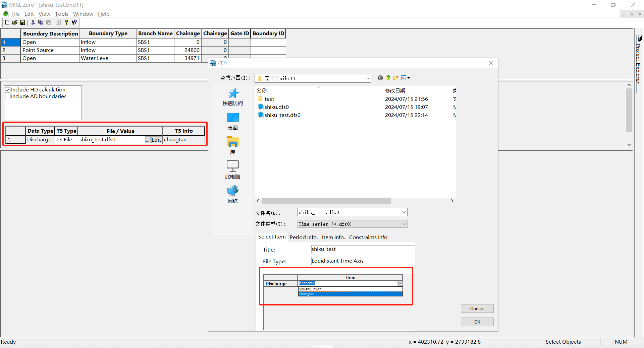Enable Include AD boundaries checkbox

(8, 96)
